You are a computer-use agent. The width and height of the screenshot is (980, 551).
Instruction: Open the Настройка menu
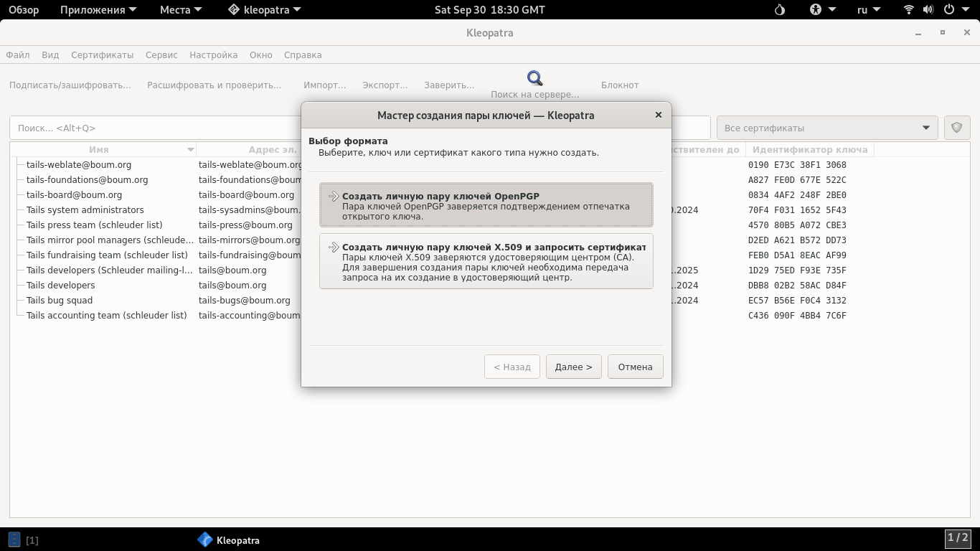click(213, 55)
